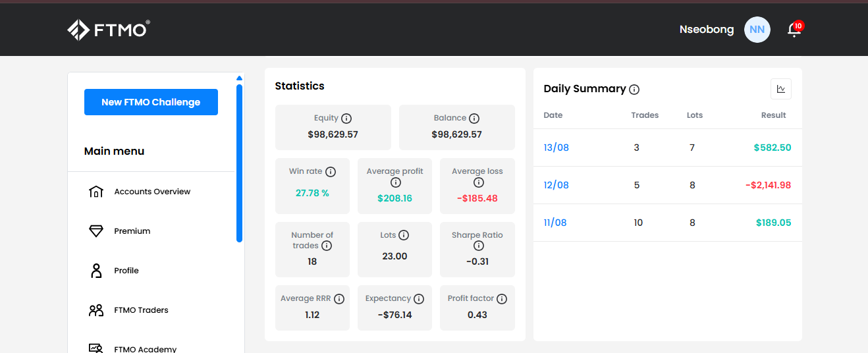Click the Win rate info icon
The width and height of the screenshot is (868, 353).
click(331, 172)
